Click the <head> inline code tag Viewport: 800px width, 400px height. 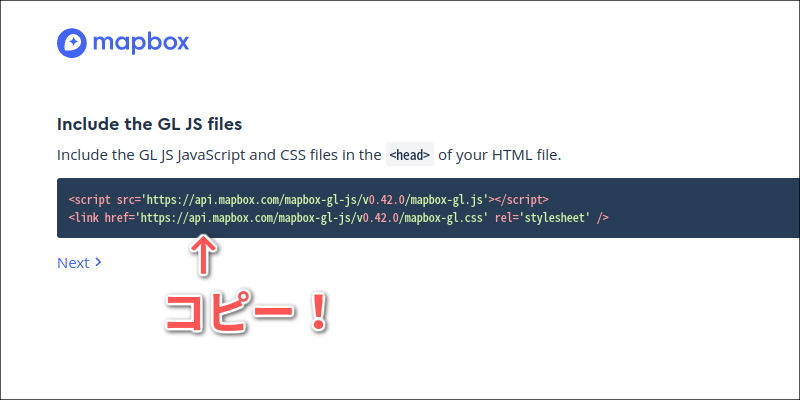click(410, 155)
